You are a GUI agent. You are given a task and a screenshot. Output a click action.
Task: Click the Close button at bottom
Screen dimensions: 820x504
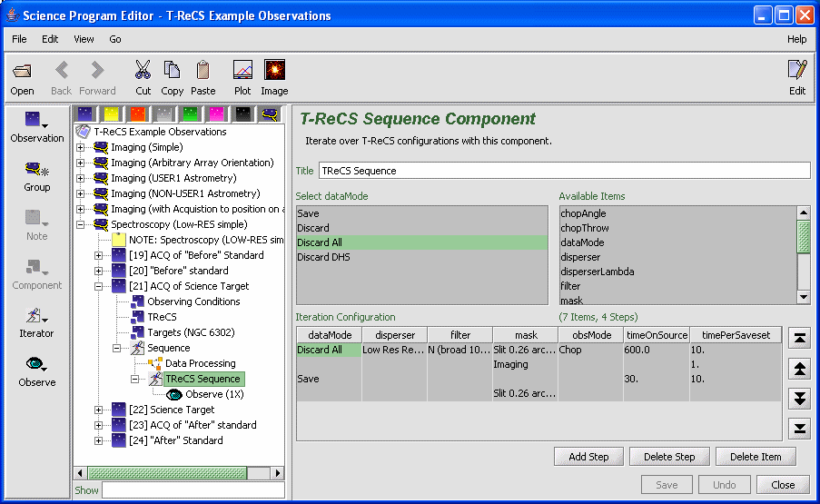[x=783, y=485]
